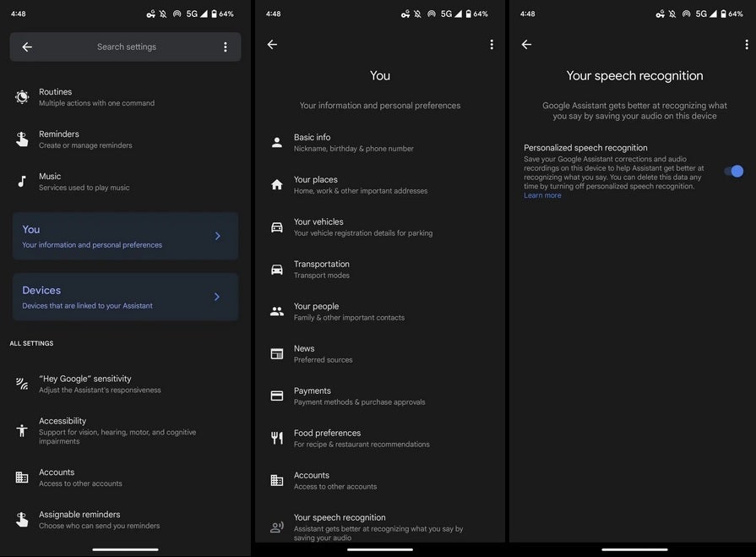Tap the navigation pill on the left screen
Image resolution: width=756 pixels, height=557 pixels.
125,549
